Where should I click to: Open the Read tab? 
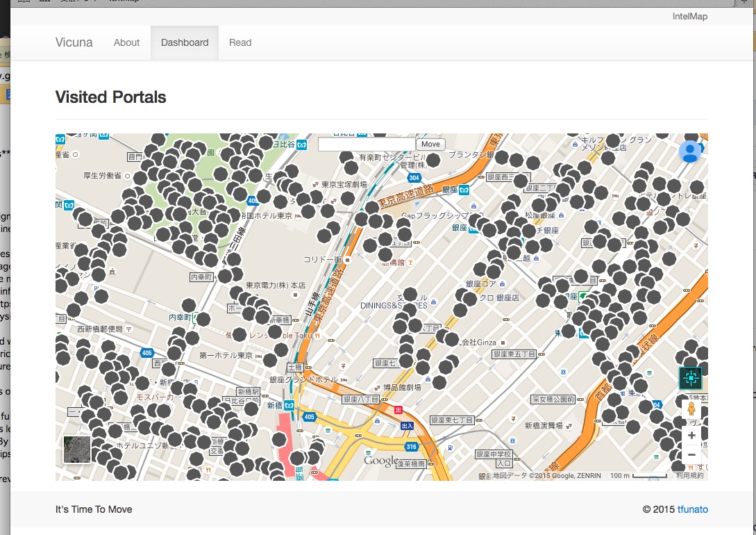[240, 42]
